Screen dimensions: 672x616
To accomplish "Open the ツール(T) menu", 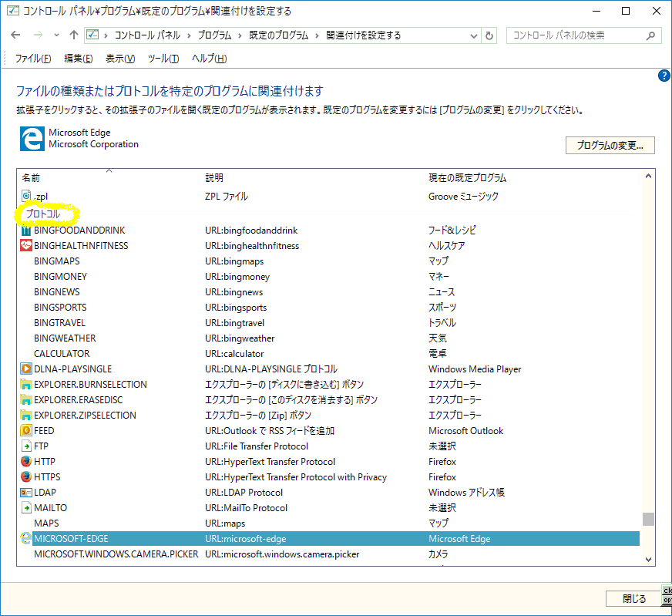I will [x=163, y=59].
